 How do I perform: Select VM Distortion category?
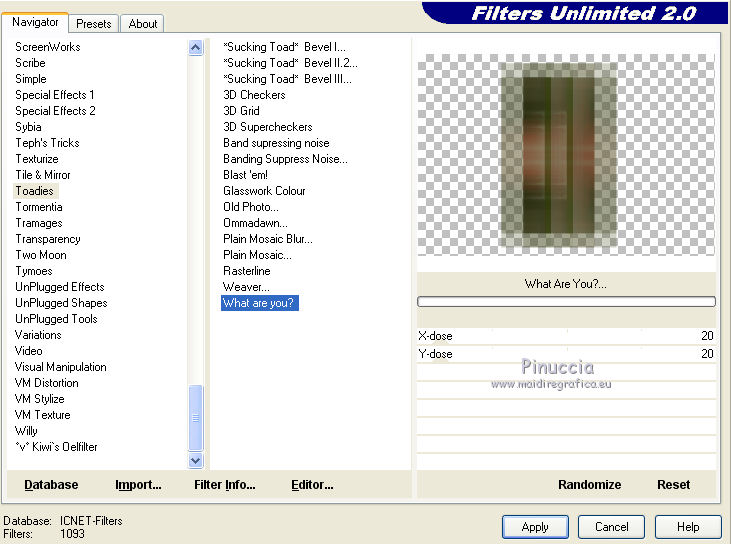pyautogui.click(x=47, y=383)
